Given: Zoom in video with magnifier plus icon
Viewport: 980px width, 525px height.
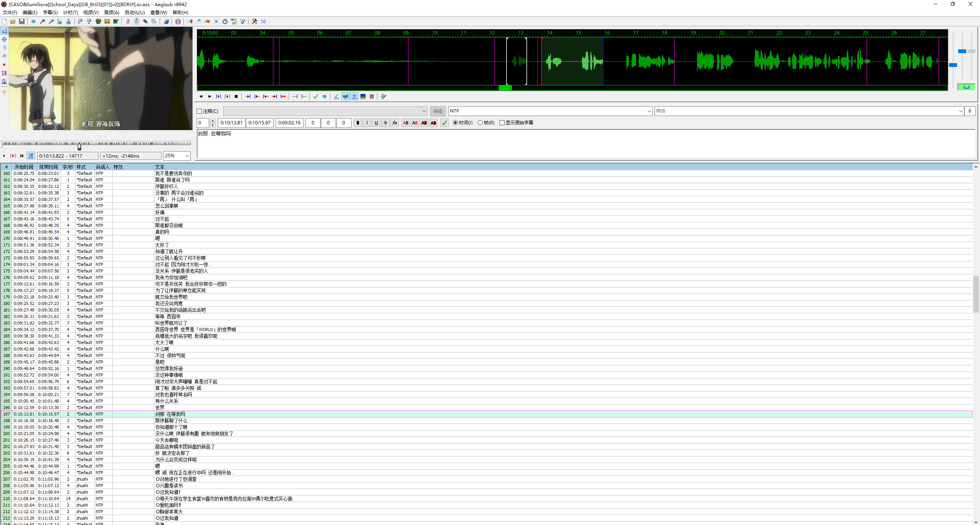Looking at the screenshot, I should [42, 21].
